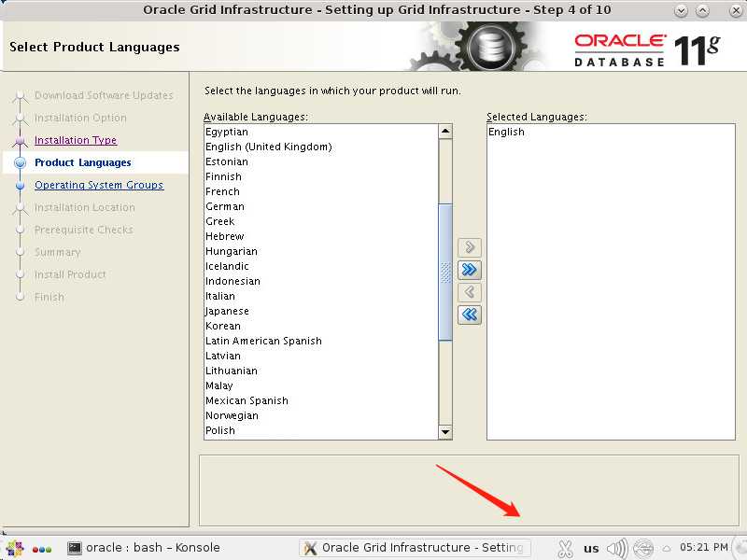Click the 05:21 PM taskbar clock
This screenshot has height=560, width=747.
click(x=703, y=547)
